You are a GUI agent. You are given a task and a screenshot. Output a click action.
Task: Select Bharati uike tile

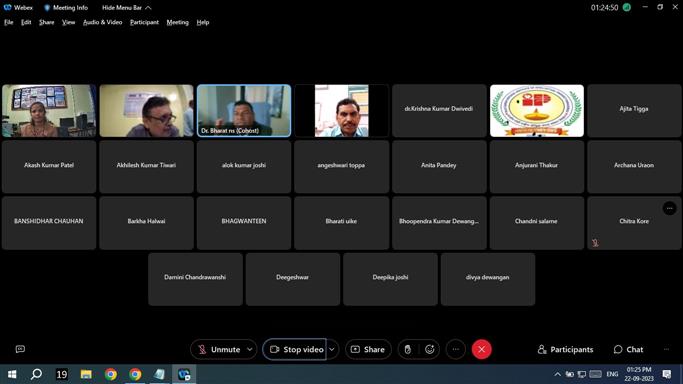point(342,223)
